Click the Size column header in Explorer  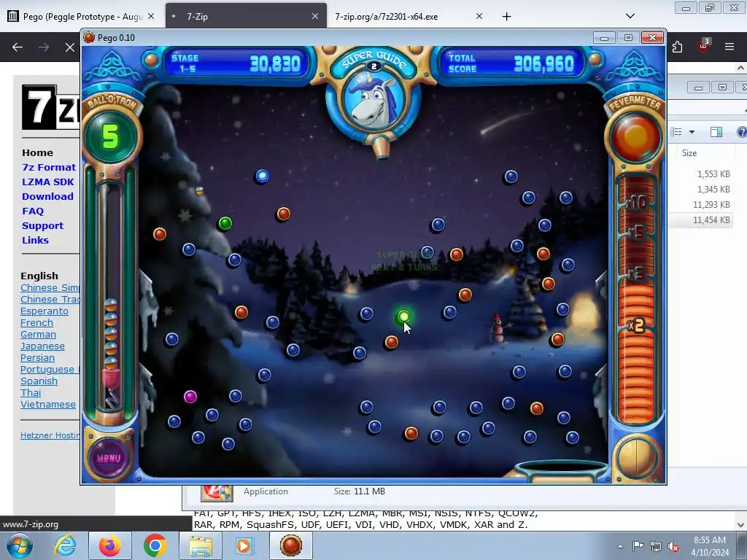(x=689, y=153)
